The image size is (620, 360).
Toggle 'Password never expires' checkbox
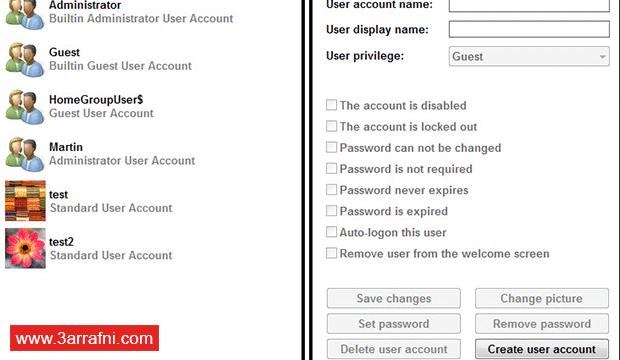pyautogui.click(x=331, y=189)
